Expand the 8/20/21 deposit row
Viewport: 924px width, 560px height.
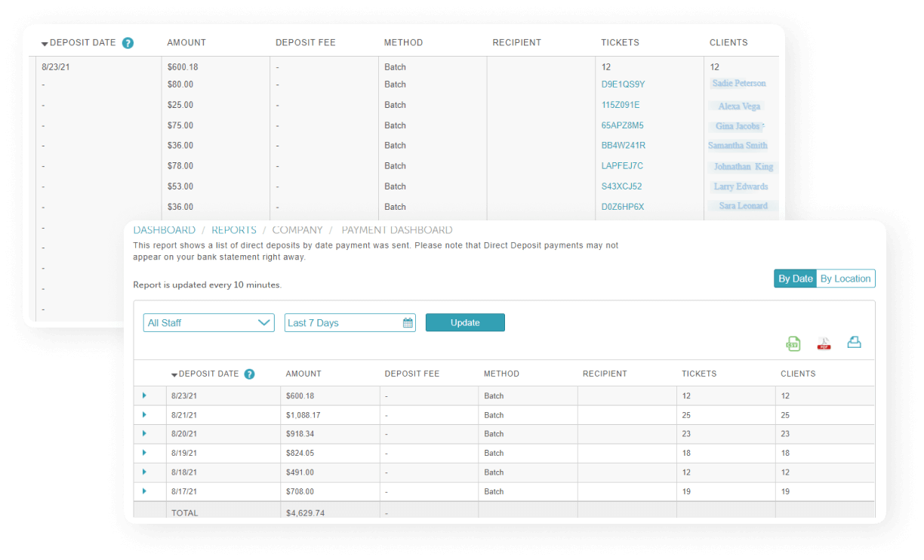point(143,434)
